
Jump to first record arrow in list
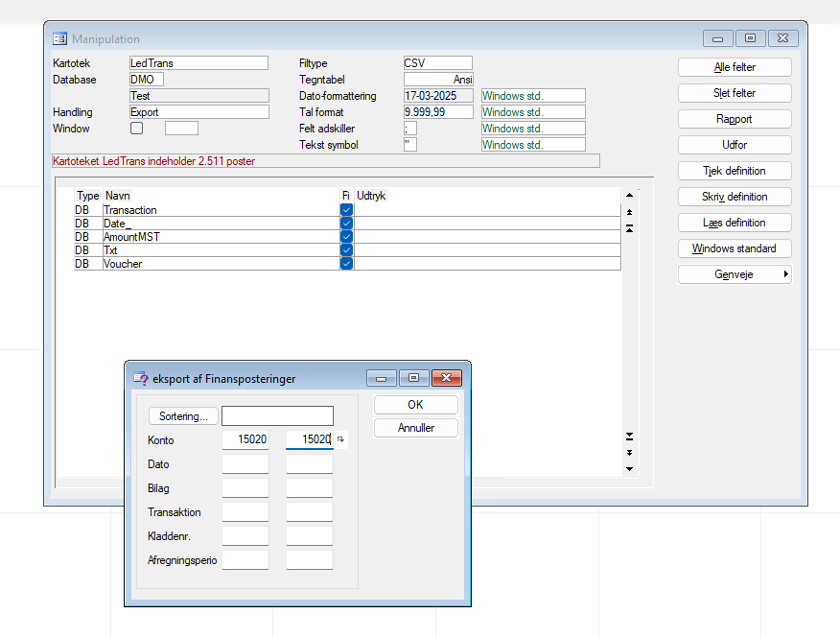(629, 229)
